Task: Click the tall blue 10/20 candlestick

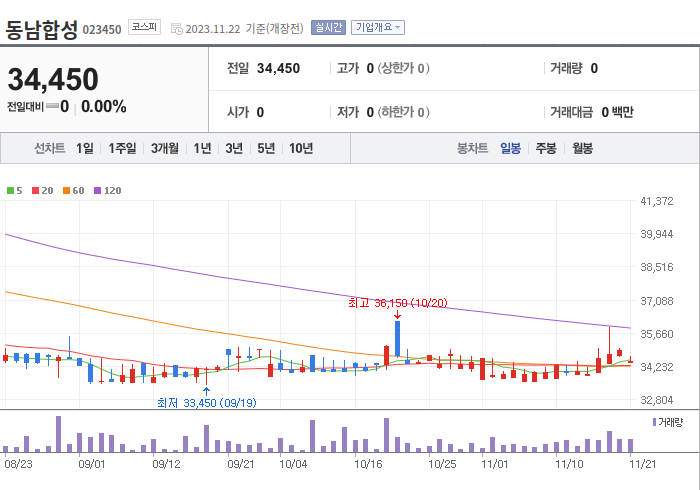Action: click(x=397, y=338)
